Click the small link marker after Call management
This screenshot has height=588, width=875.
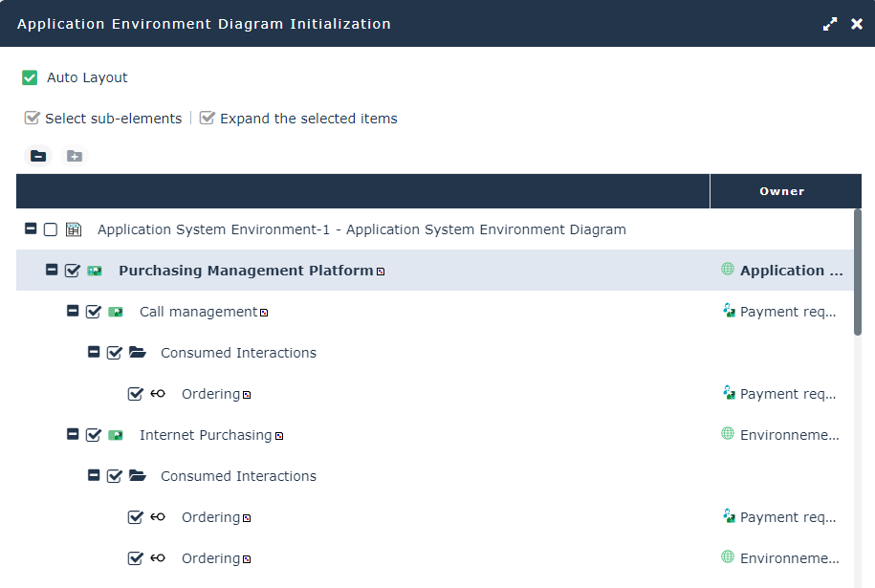coord(264,313)
